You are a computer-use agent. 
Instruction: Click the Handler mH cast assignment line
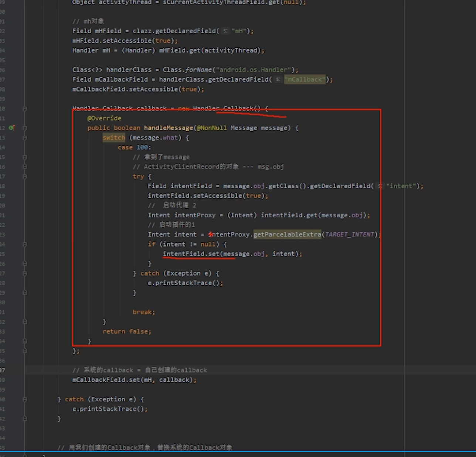click(x=168, y=50)
